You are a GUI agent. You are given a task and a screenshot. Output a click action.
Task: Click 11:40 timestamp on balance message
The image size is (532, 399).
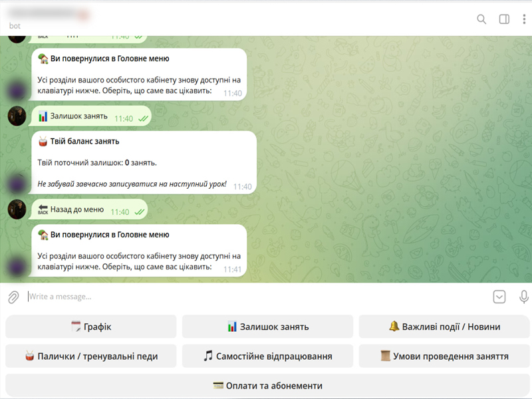tap(242, 187)
